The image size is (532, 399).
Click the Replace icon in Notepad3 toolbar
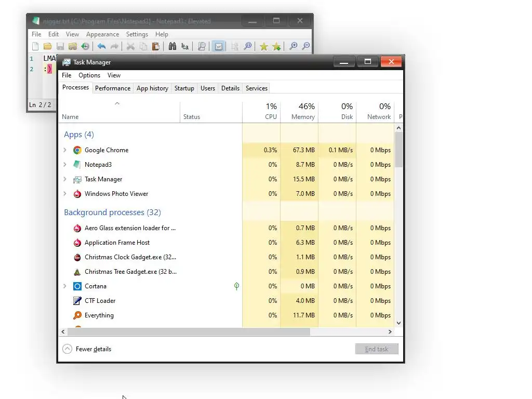point(185,46)
